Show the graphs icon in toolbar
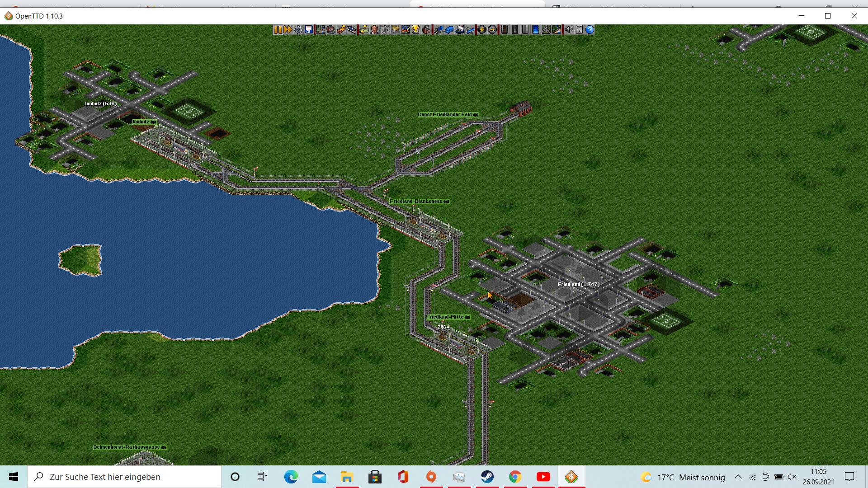The height and width of the screenshot is (488, 868). [x=406, y=30]
